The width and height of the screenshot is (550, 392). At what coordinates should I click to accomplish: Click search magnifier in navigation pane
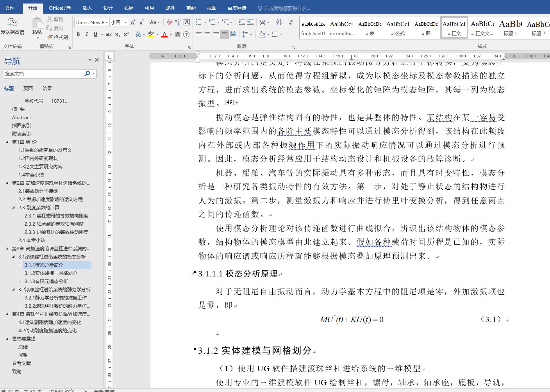(87, 73)
